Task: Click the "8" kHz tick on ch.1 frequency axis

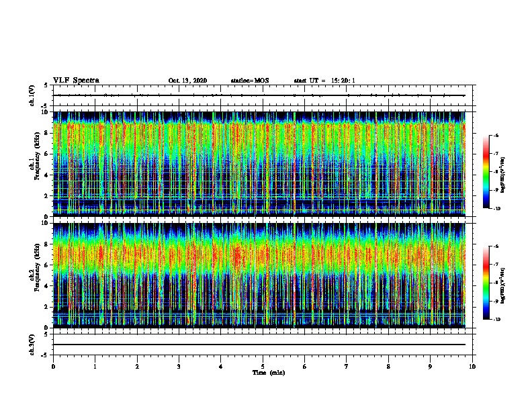Action: (x=47, y=133)
